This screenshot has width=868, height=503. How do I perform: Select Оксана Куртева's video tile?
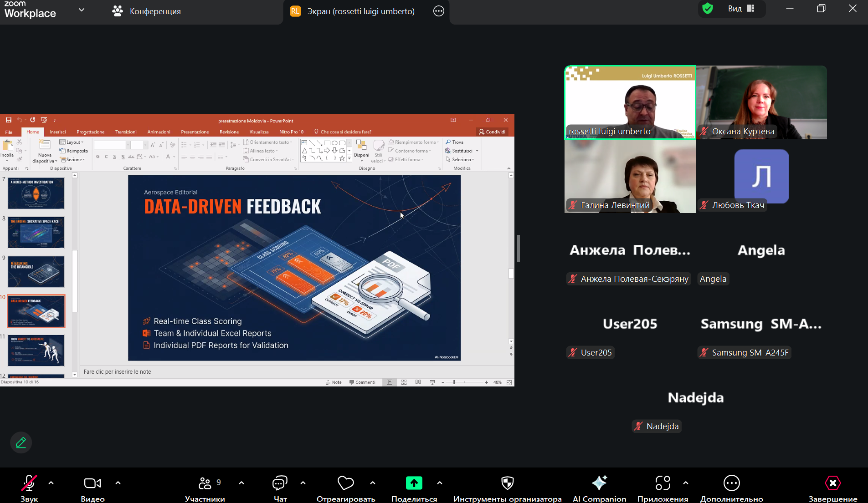(761, 102)
